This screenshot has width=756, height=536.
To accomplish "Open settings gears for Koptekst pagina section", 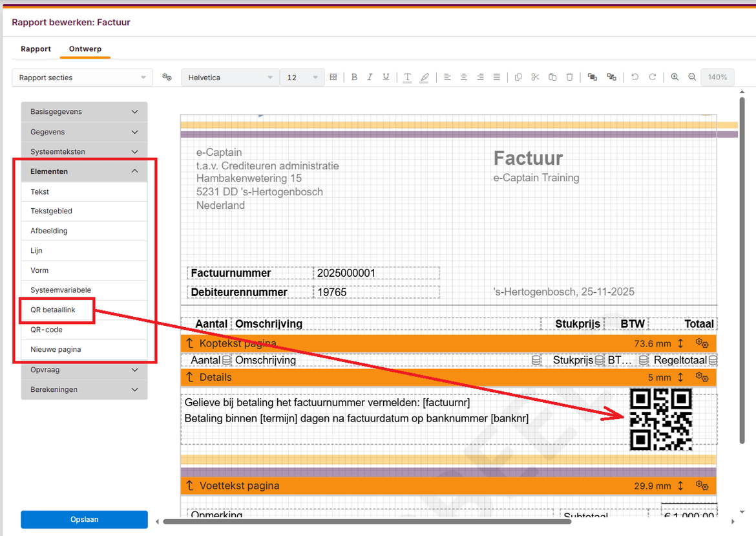I will click(702, 343).
